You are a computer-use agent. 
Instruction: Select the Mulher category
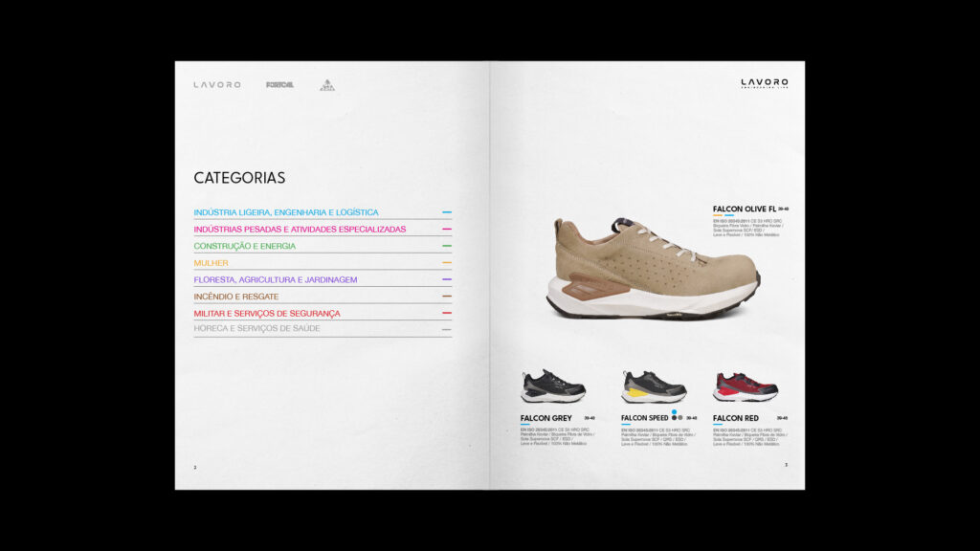(x=211, y=263)
